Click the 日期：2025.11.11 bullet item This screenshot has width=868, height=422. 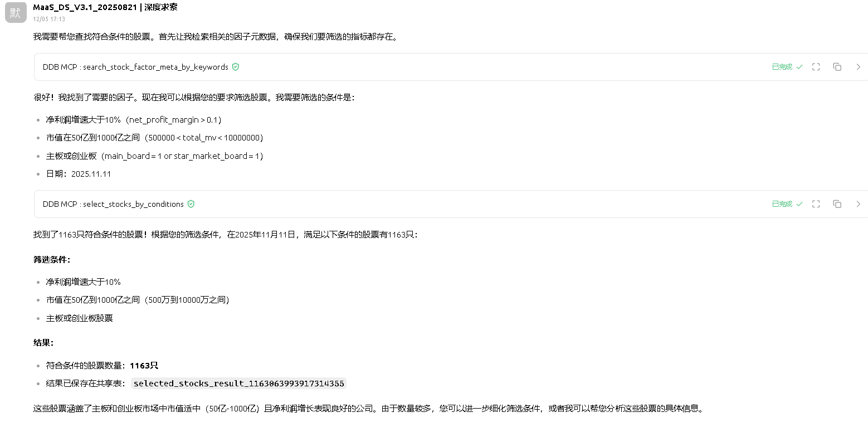coord(79,174)
